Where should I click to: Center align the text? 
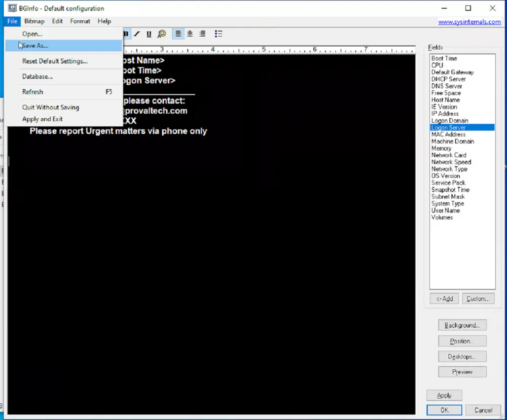(x=190, y=33)
